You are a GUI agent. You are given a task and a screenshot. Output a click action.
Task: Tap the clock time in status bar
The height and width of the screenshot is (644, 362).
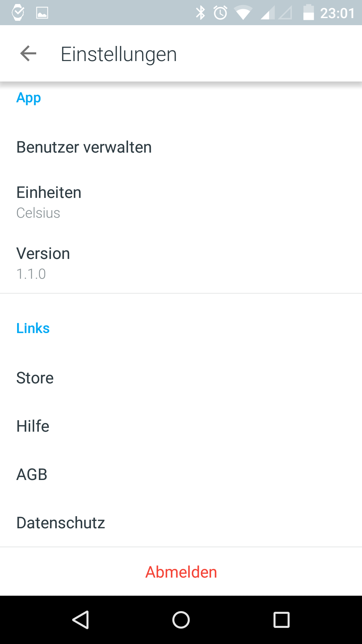(x=337, y=13)
